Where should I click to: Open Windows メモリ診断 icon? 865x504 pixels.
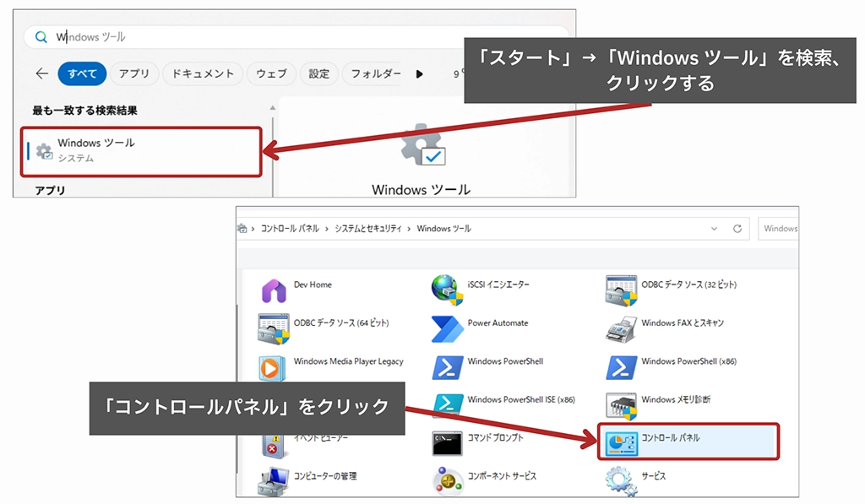pos(621,404)
